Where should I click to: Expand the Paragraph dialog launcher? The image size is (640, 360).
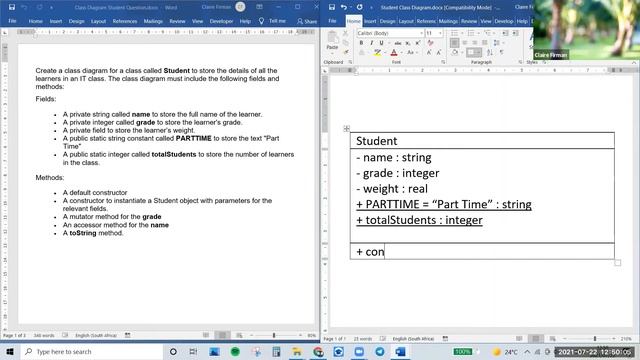coord(520,62)
